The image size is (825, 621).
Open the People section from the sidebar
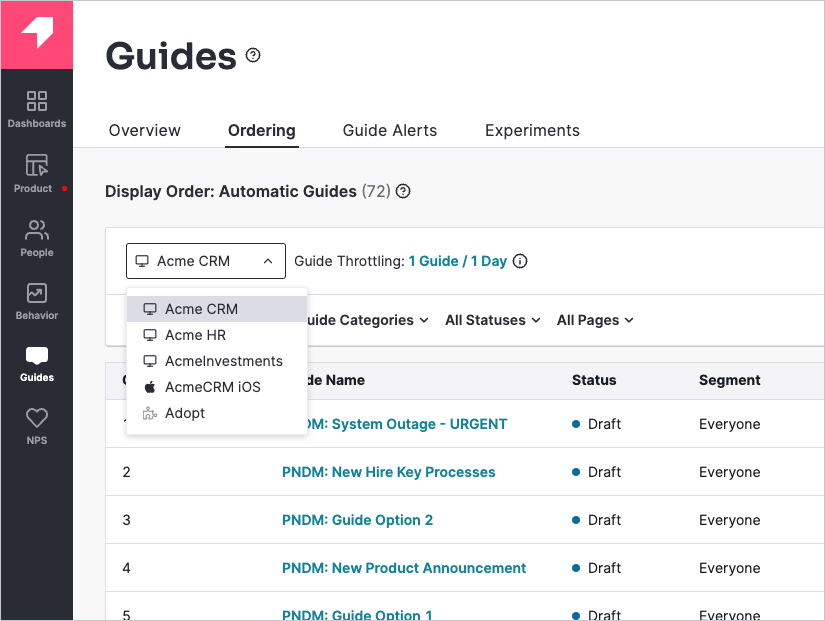[x=36, y=237]
